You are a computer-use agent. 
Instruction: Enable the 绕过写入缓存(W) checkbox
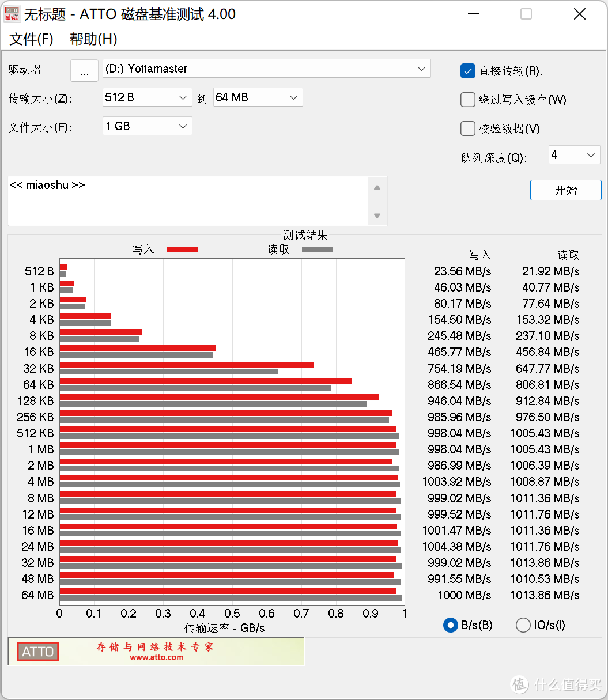coord(468,100)
